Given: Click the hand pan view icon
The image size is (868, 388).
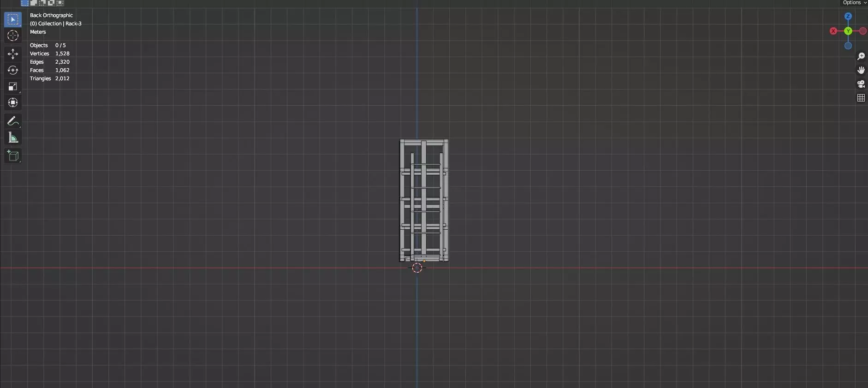Looking at the screenshot, I should (x=861, y=70).
